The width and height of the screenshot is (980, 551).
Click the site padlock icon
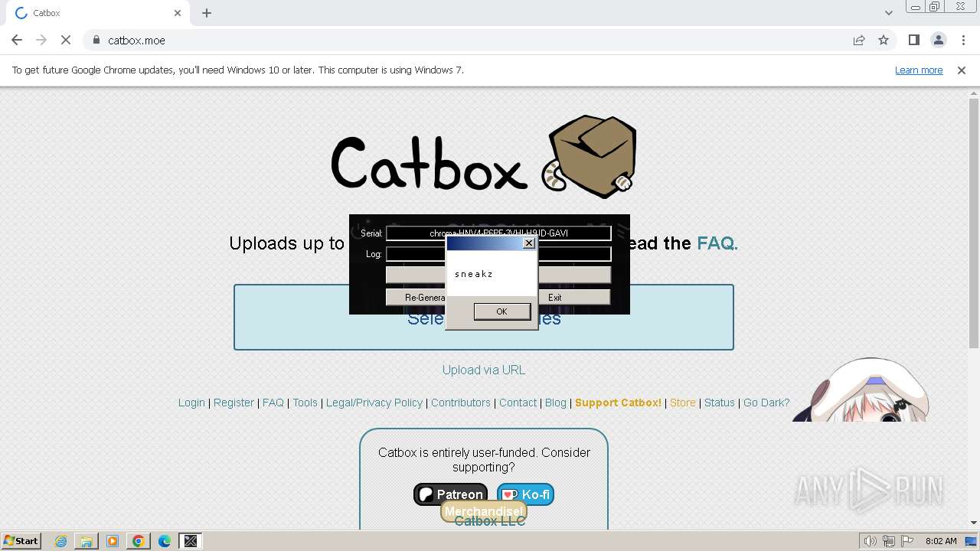click(96, 40)
